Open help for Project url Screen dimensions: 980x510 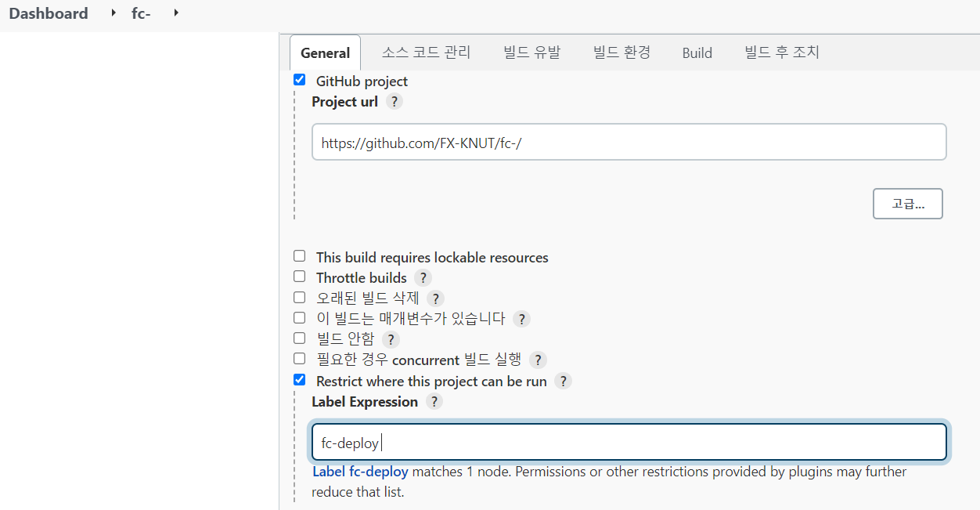[395, 102]
